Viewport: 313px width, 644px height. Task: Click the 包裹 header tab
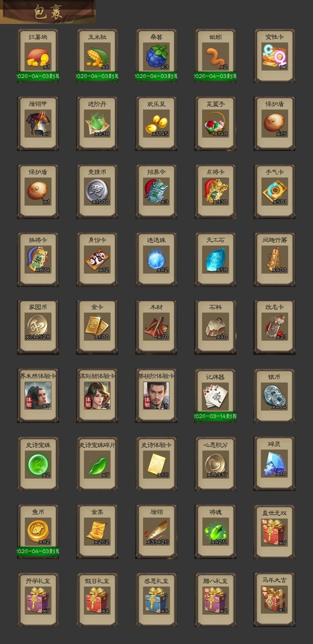coord(48,12)
